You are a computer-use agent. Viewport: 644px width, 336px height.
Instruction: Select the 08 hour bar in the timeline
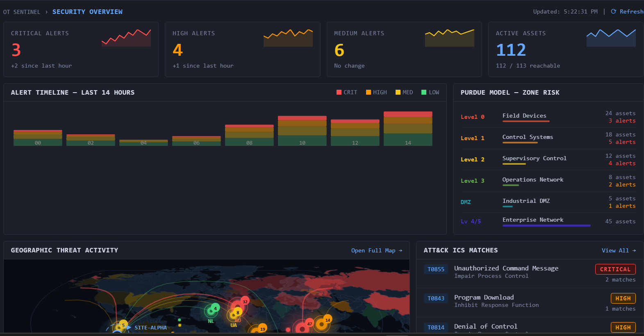[249, 135]
